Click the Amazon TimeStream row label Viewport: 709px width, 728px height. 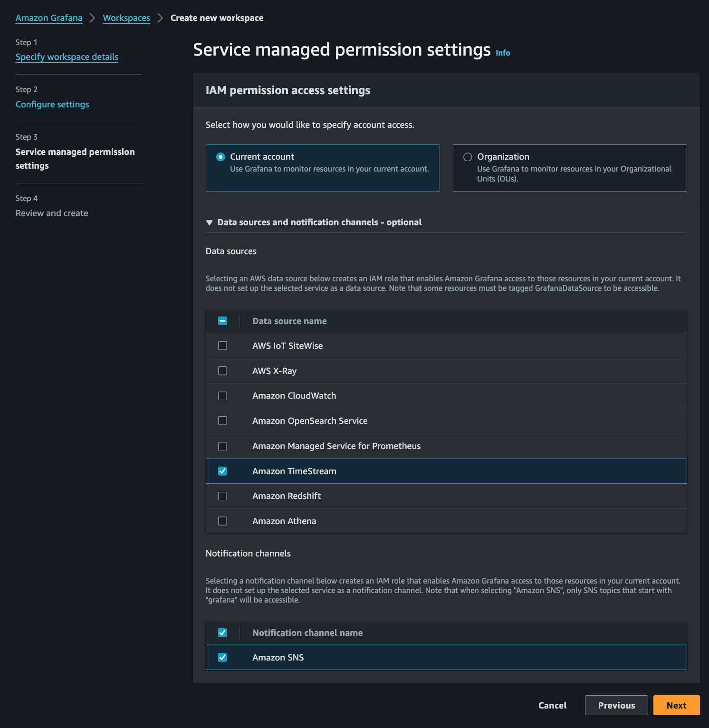pos(294,471)
